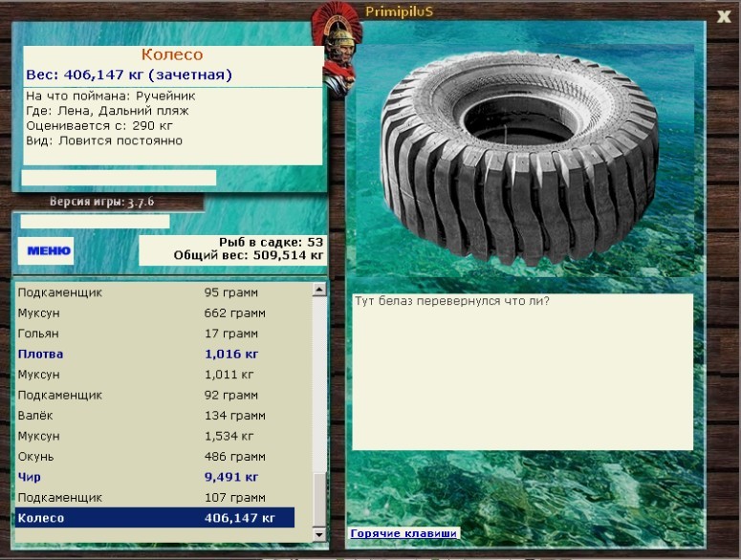Click the Колесо title heading

coord(172,54)
